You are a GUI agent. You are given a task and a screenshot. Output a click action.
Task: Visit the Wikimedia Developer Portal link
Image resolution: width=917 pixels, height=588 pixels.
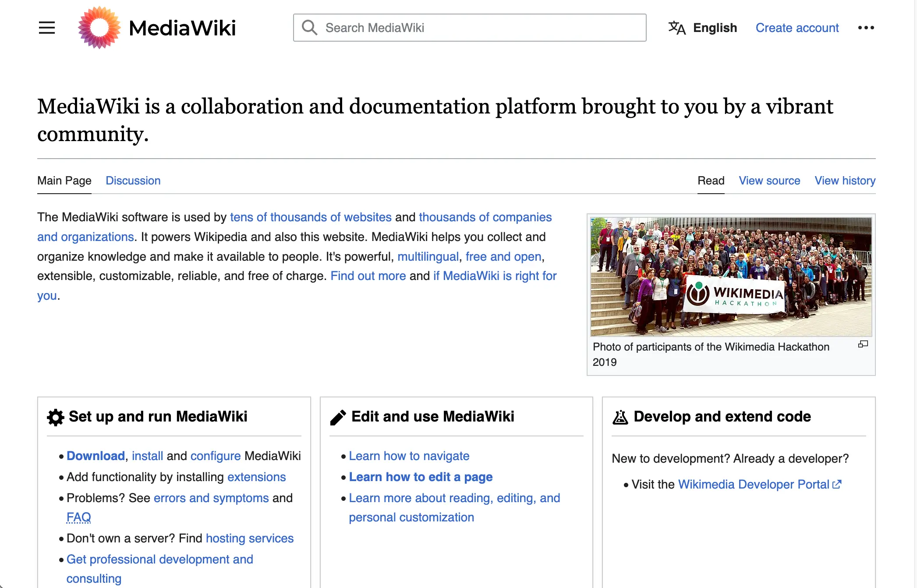754,484
